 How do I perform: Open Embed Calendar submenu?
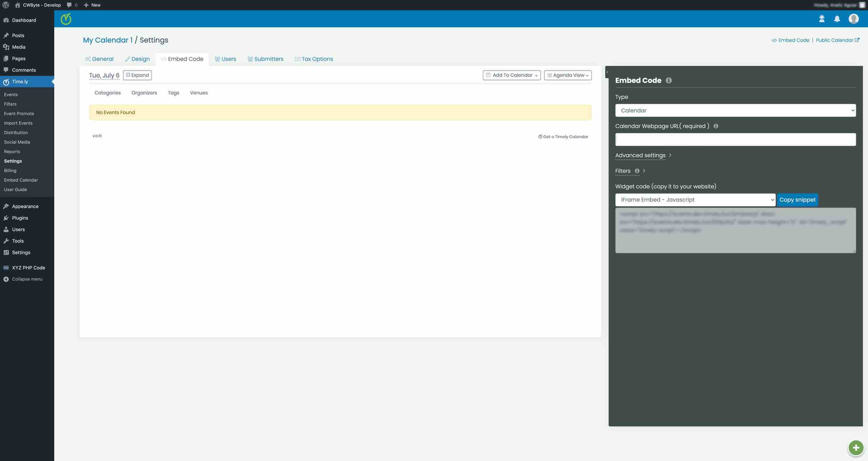(x=21, y=180)
